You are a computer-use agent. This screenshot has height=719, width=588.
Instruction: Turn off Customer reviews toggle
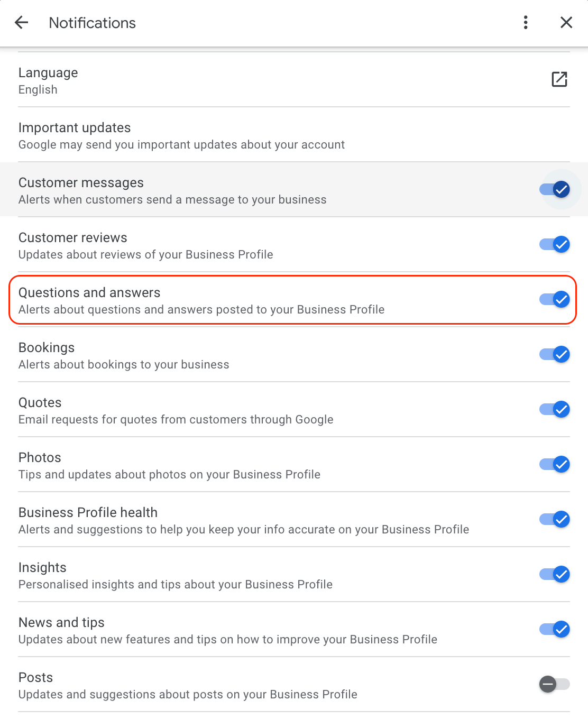pos(555,244)
